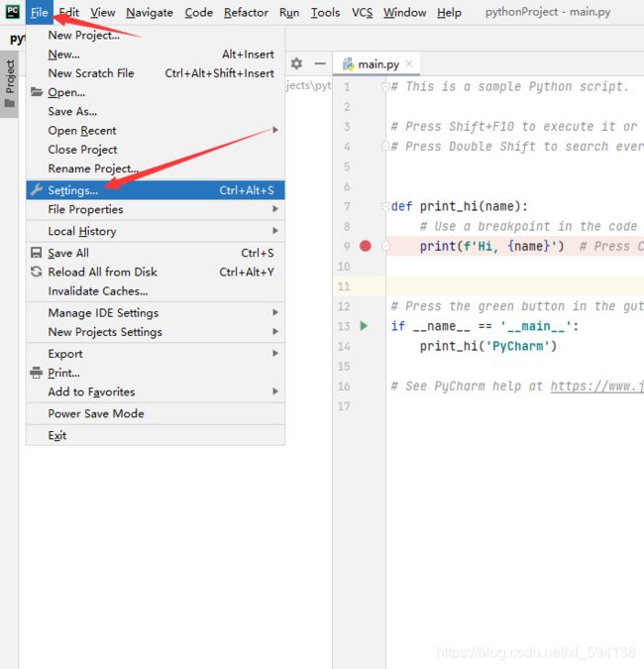Expand the Local History submenu arrow
This screenshot has width=644, height=669.
(275, 231)
